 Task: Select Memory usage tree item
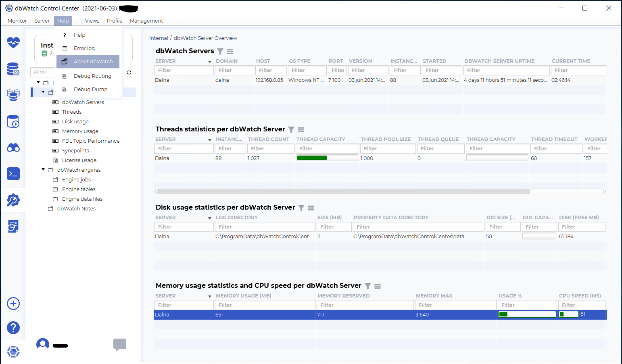[80, 131]
